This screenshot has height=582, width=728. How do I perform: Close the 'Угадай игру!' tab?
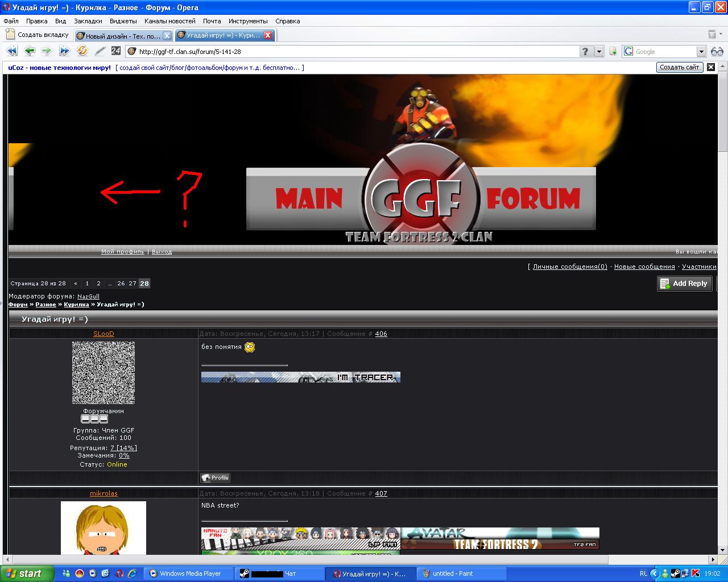(268, 35)
